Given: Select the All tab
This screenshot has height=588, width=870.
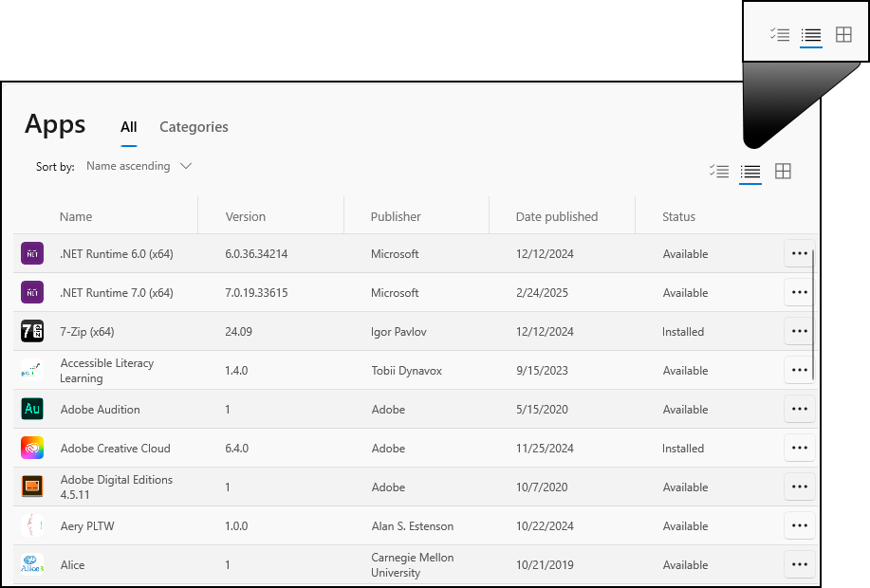Looking at the screenshot, I should tap(129, 127).
